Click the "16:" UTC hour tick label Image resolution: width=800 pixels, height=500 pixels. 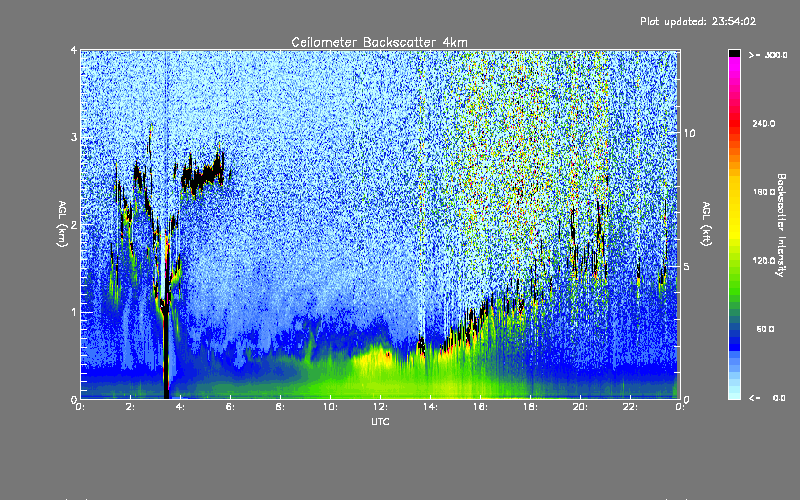480,407
